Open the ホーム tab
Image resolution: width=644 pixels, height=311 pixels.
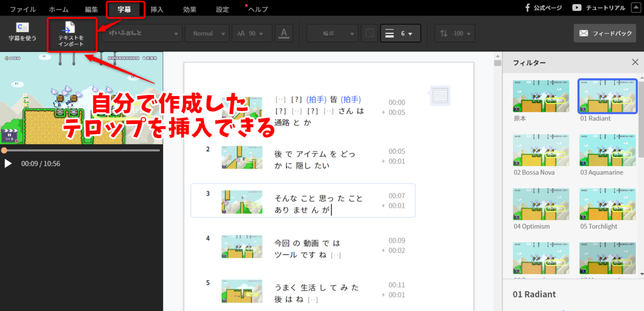(58, 9)
